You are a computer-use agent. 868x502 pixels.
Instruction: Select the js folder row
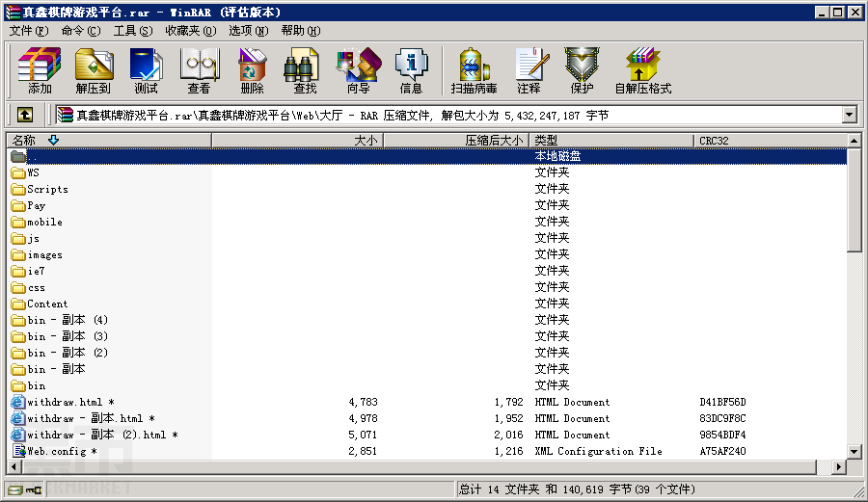tap(427, 239)
